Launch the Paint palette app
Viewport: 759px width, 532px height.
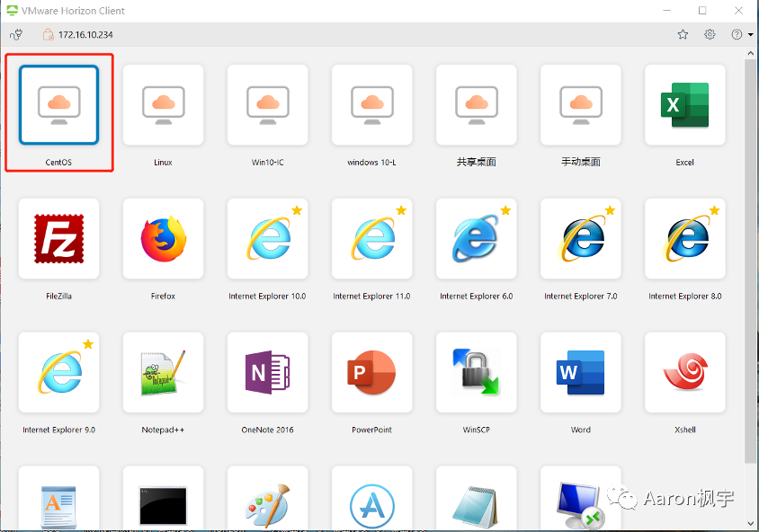click(x=268, y=498)
